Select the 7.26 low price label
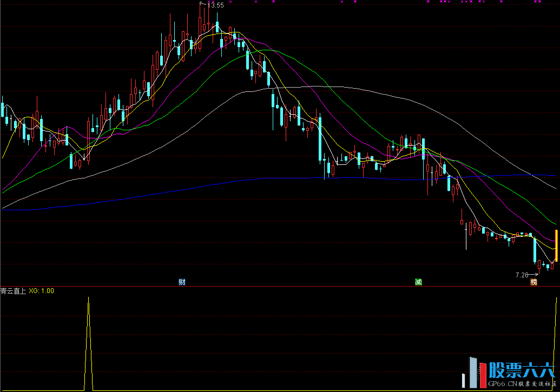 point(522,275)
